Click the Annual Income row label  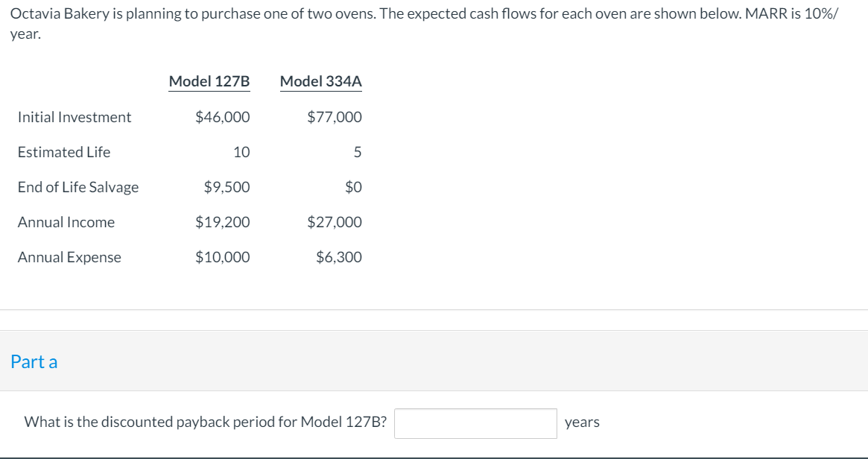tap(66, 222)
